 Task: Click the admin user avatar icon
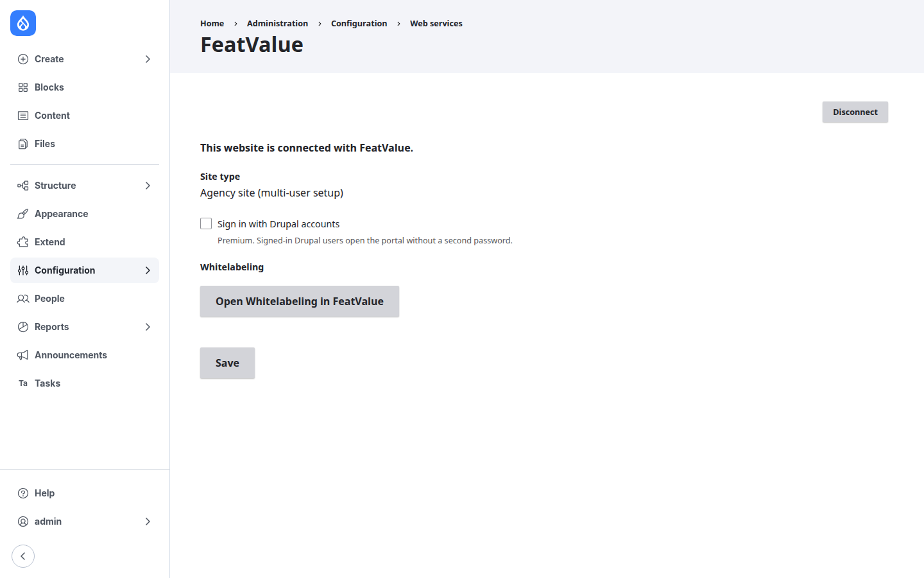[x=23, y=521]
